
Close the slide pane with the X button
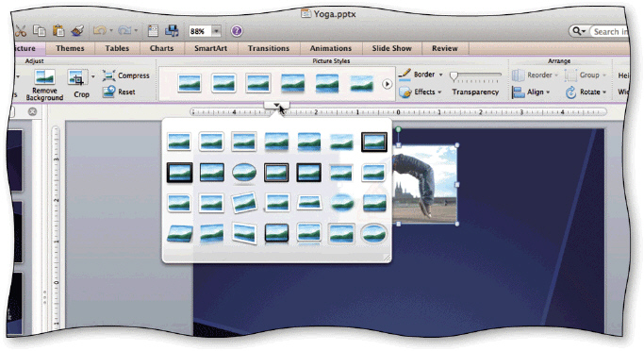[32, 111]
